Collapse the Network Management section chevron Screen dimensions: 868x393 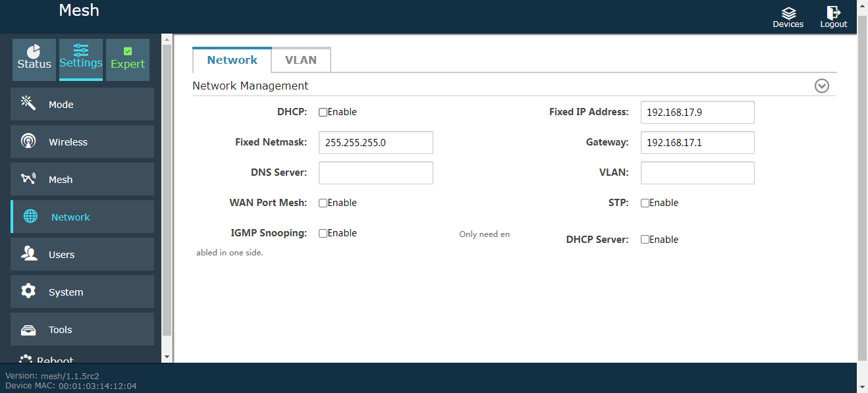(x=821, y=86)
